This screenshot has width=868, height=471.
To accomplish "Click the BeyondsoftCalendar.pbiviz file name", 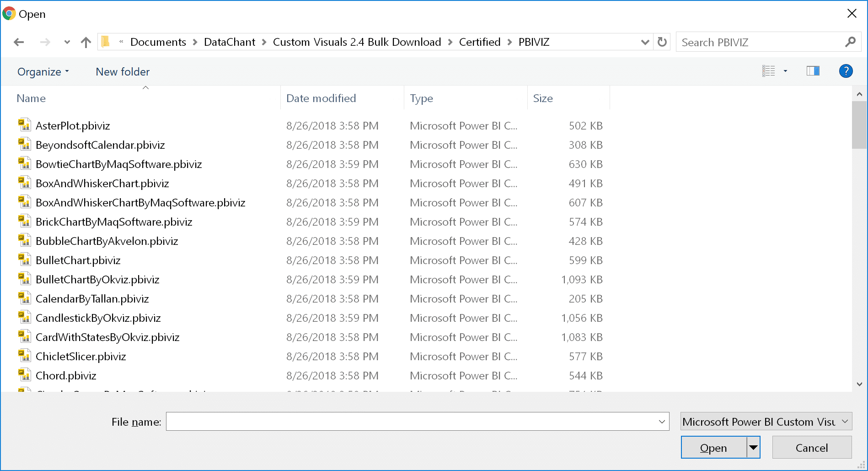I will (100, 145).
